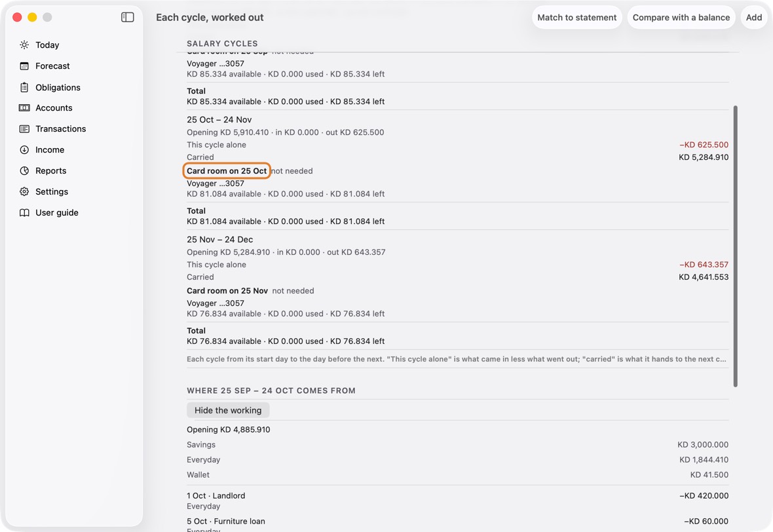Click the carried value KD 5,284.910
The height and width of the screenshot is (532, 773).
coord(704,157)
